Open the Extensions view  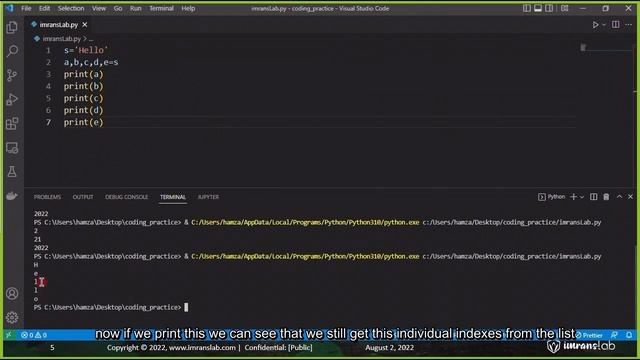[12, 123]
